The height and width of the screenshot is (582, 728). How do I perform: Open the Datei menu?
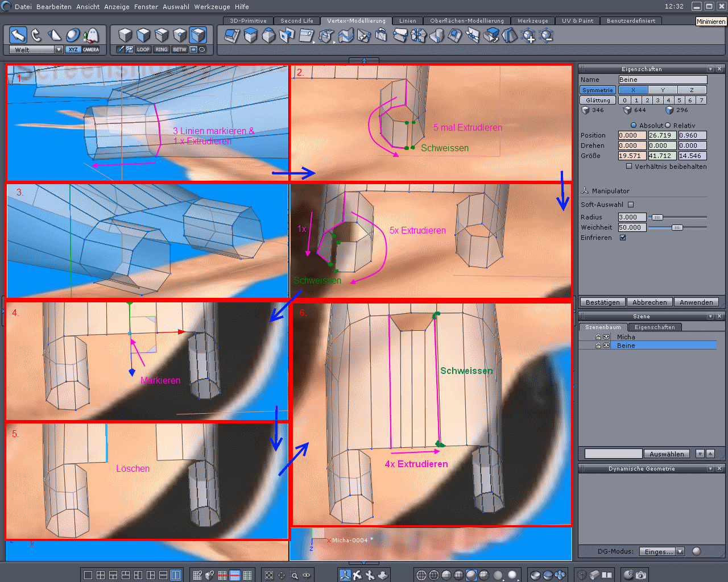tap(23, 7)
